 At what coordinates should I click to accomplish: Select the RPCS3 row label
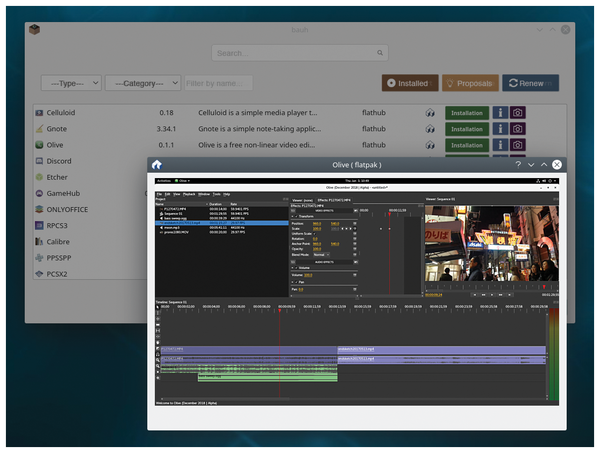57,225
